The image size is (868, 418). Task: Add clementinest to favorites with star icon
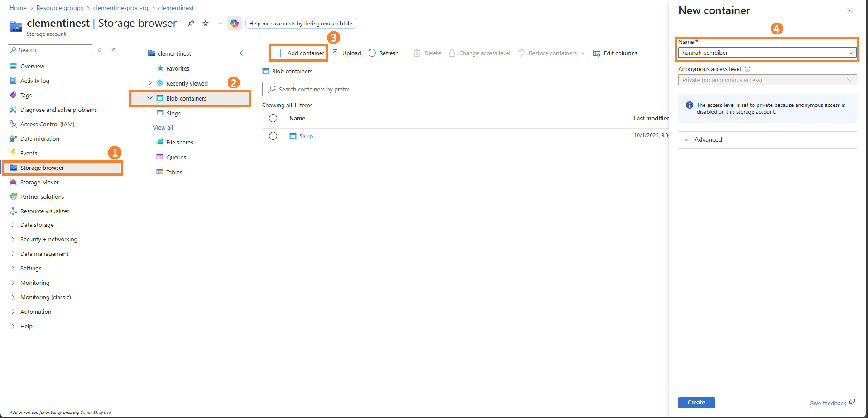coord(206,23)
